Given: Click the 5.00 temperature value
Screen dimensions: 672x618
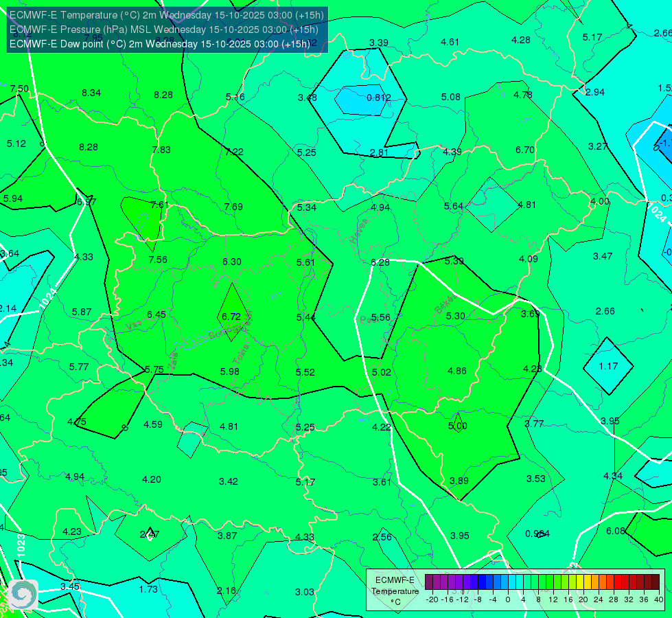Looking at the screenshot, I should 458,426.
